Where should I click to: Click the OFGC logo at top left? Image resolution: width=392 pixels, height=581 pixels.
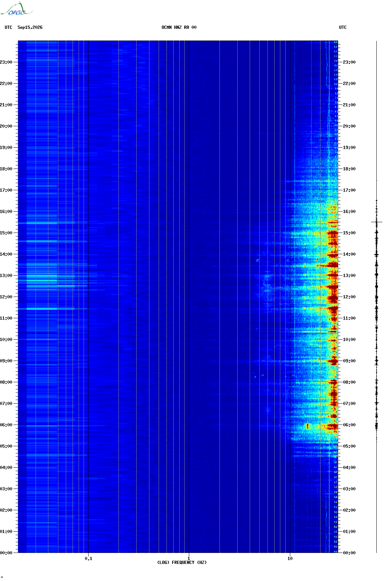[16, 9]
